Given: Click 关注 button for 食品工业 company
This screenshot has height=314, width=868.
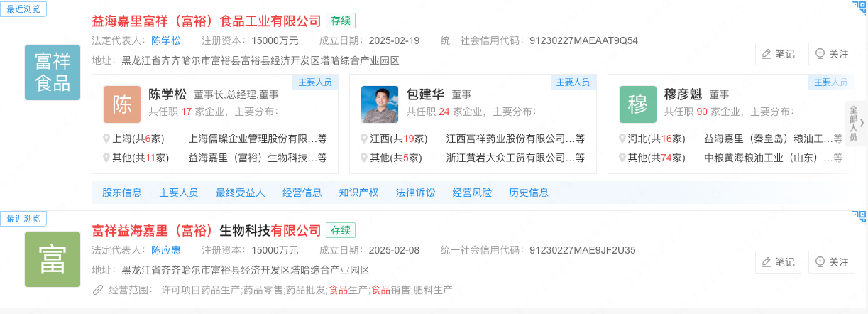Looking at the screenshot, I should pos(832,53).
